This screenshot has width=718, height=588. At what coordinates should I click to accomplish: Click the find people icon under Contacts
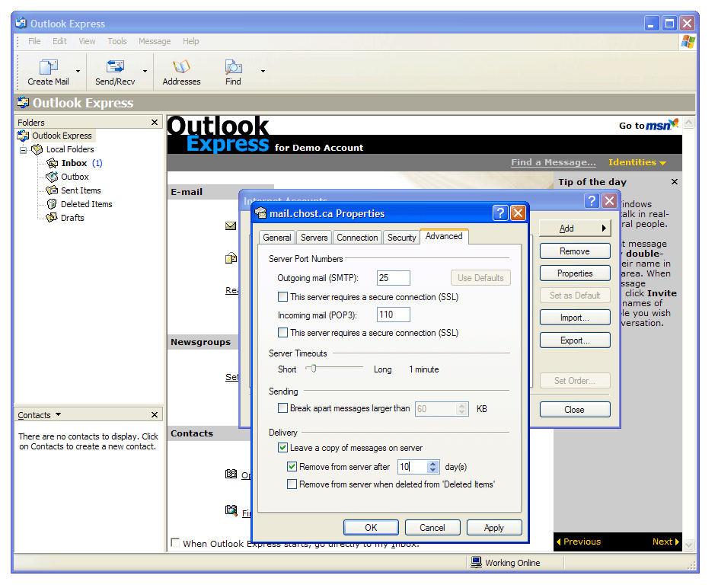coord(231,510)
